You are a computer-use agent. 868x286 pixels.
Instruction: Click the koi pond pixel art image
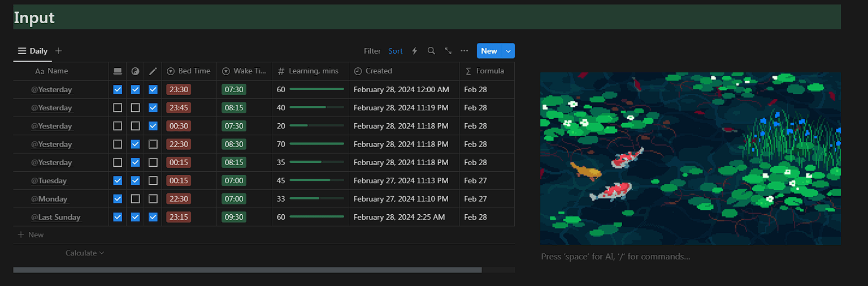[691, 158]
